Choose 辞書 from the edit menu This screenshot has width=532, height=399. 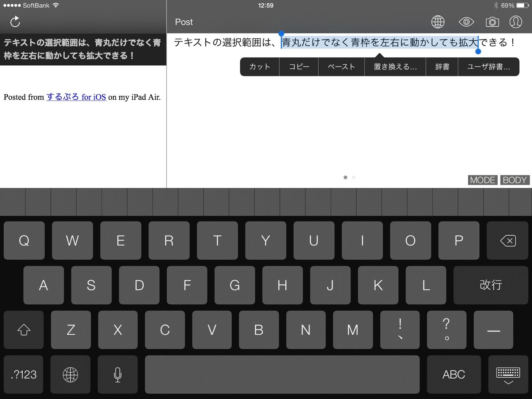[x=442, y=67]
